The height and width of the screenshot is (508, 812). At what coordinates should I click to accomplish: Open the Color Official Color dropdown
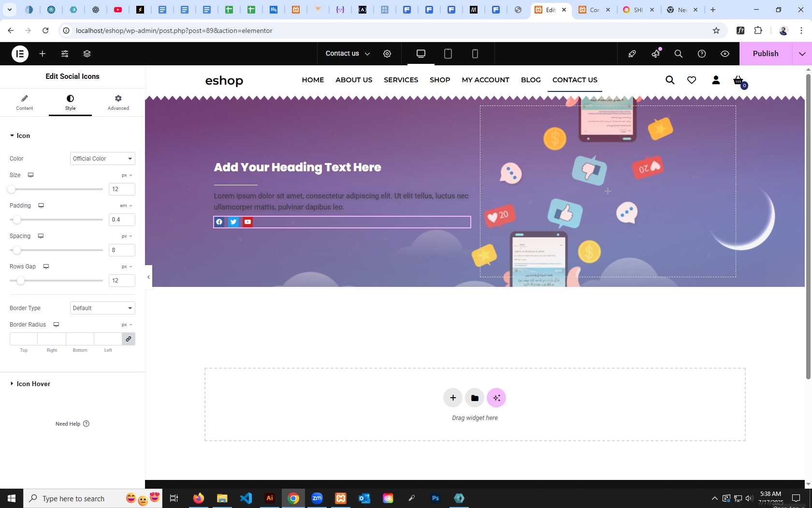tap(102, 159)
